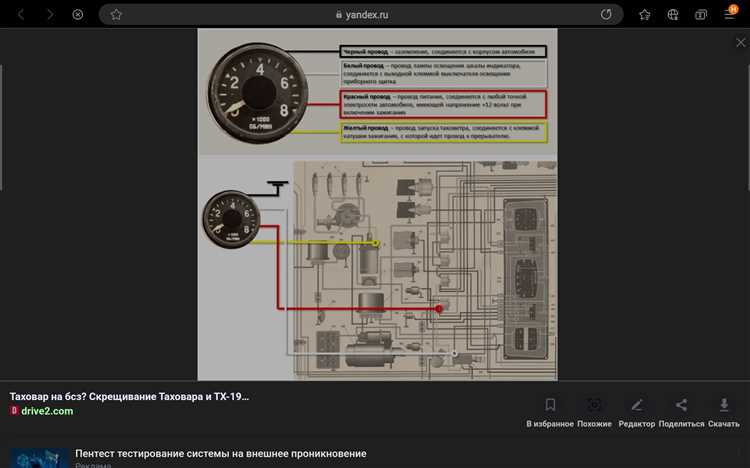Close the image viewer
This screenshot has width=750, height=468.
click(x=740, y=42)
